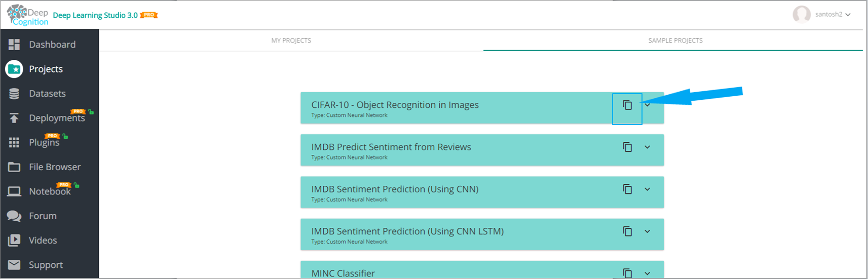Switch to the My Projects tab

pos(291,41)
